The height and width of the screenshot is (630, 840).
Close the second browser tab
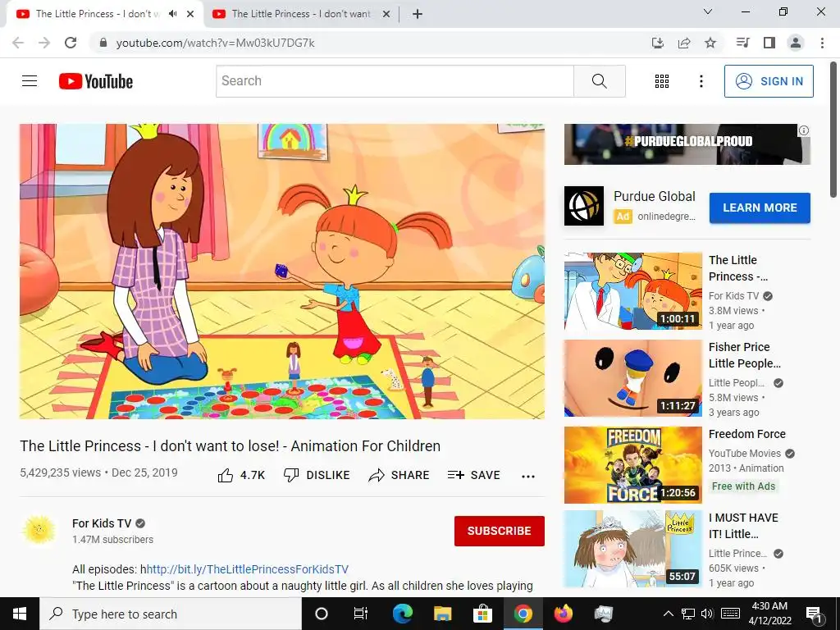pos(386,14)
